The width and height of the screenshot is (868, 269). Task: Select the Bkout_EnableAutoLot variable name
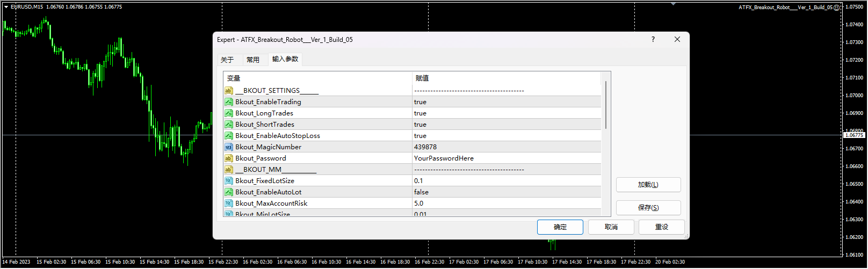tap(269, 192)
